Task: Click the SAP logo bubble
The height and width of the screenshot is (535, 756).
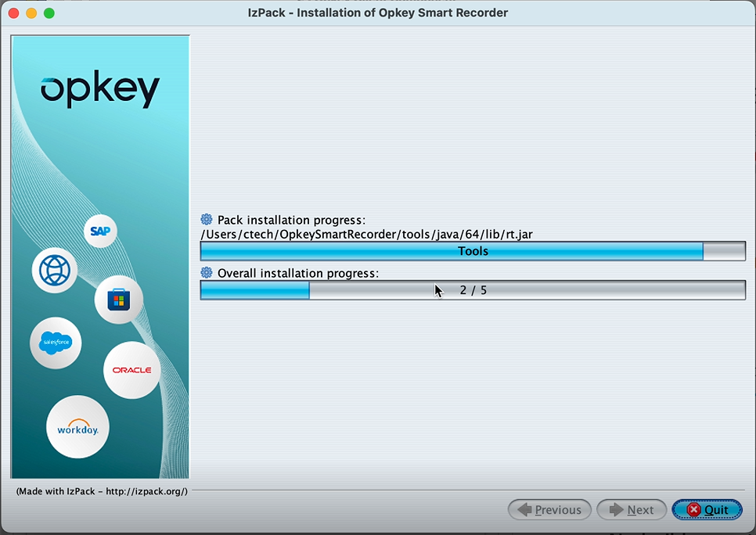Action: [100, 231]
